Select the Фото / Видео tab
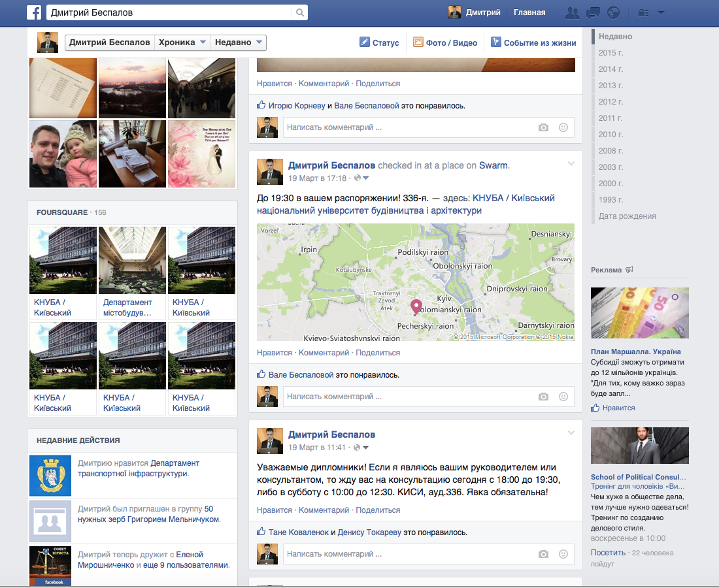Viewport: 719px width, 588px height. pyautogui.click(x=444, y=43)
